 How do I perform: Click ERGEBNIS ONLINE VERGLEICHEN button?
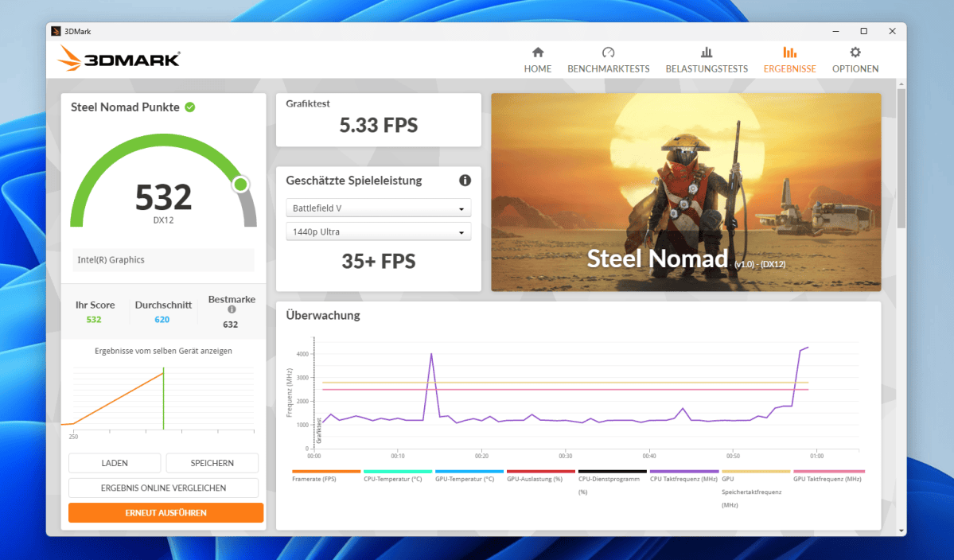pyautogui.click(x=164, y=488)
